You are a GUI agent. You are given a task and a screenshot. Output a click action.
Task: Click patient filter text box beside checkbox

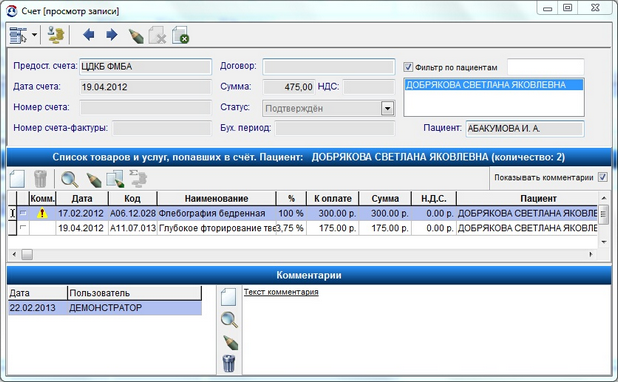(545, 67)
